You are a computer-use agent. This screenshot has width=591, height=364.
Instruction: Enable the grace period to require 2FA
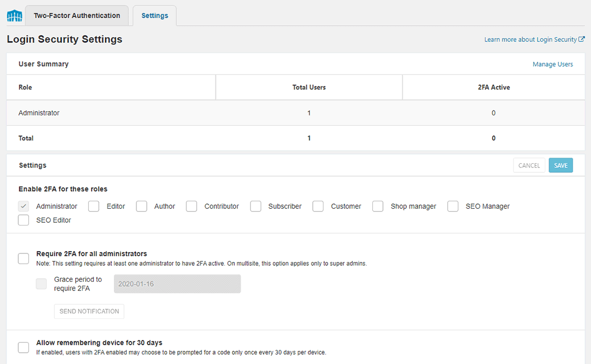coord(41,283)
